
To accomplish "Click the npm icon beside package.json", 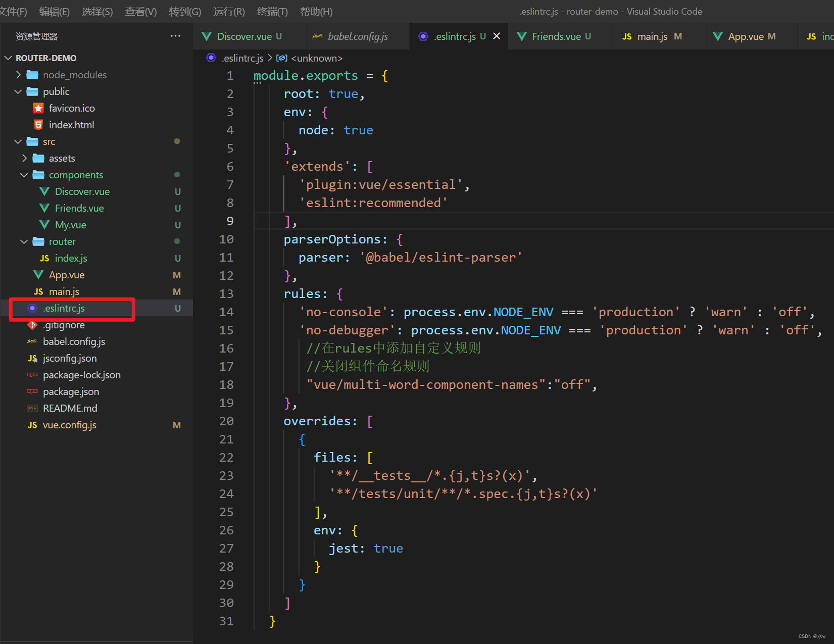I will (x=32, y=391).
